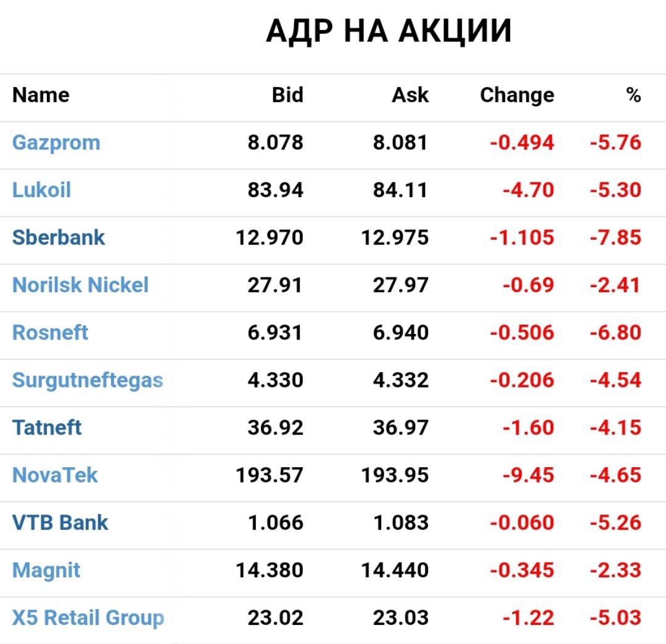Sort by the Ask column header
Screen dimensions: 666x644
coord(410,96)
